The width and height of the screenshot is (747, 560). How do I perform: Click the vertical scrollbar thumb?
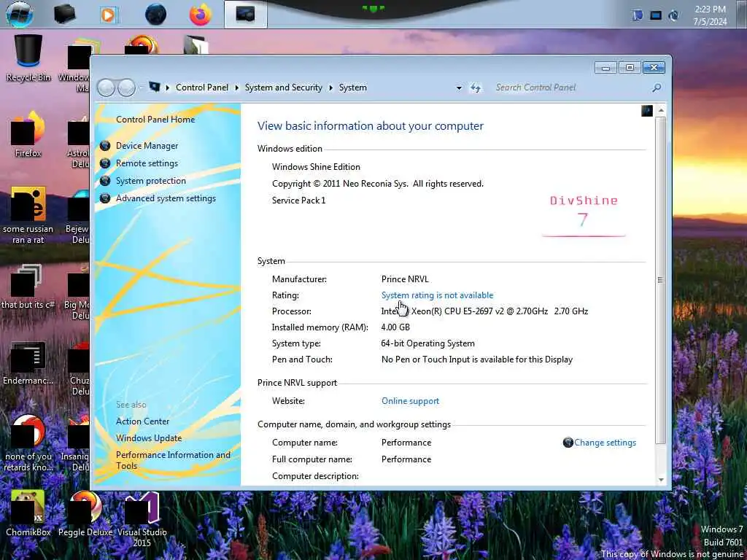(661, 280)
